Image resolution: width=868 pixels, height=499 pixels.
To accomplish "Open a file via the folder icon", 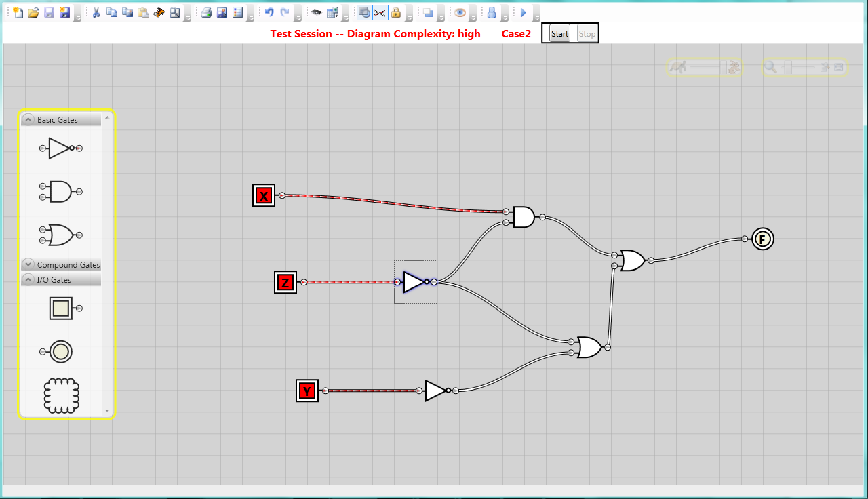I will point(33,12).
